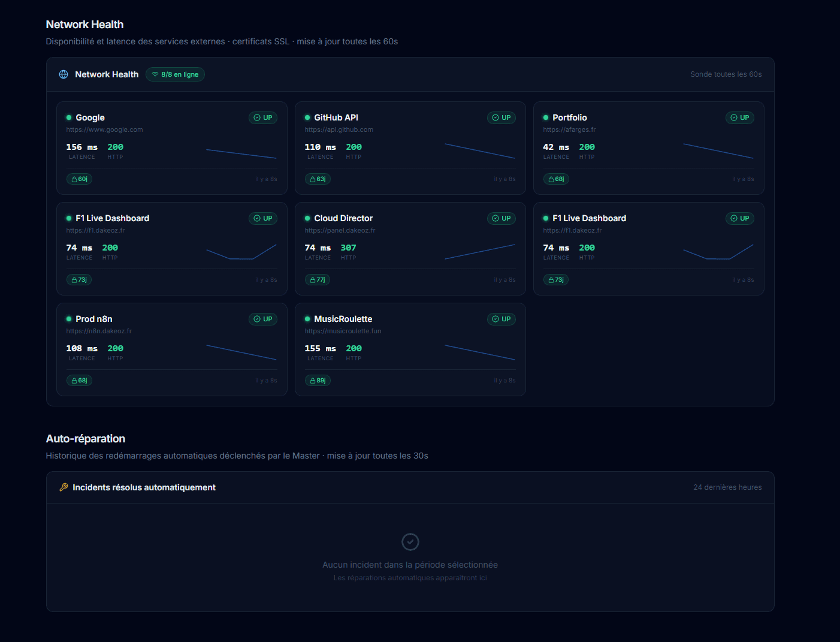Click the wifi icon in the online badge
The width and height of the screenshot is (840, 642).
coord(155,74)
